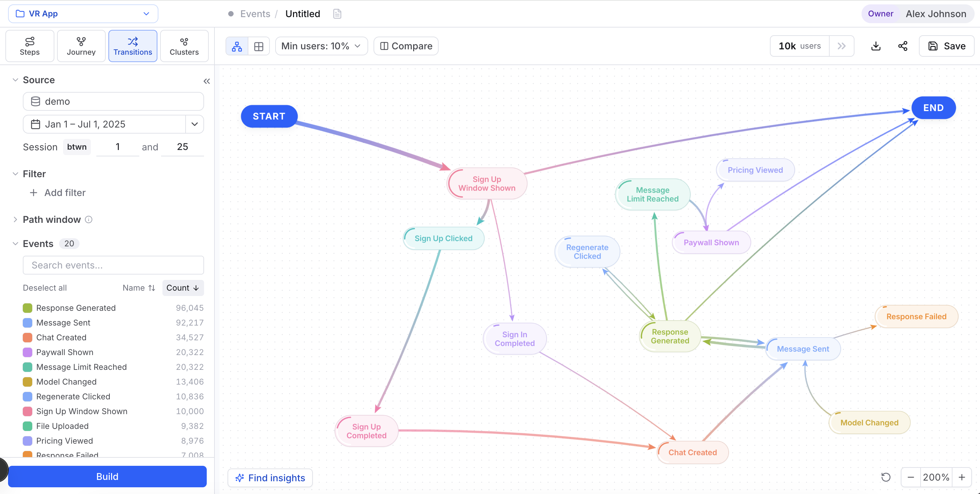Image resolution: width=980 pixels, height=494 pixels.
Task: Select the Transitions tab
Action: pos(133,46)
